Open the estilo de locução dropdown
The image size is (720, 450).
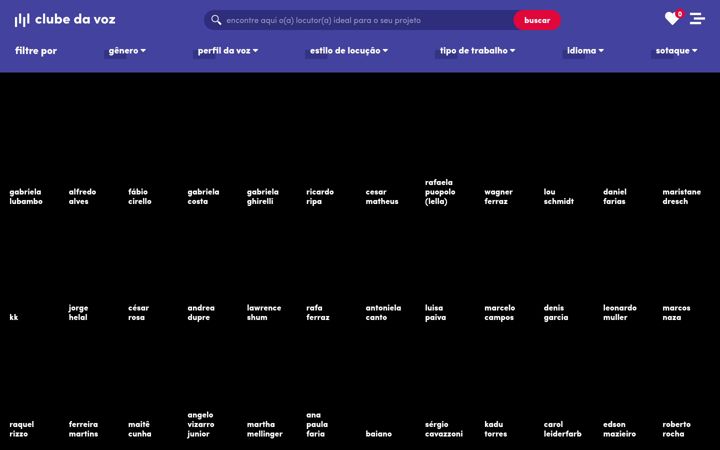pyautogui.click(x=349, y=51)
